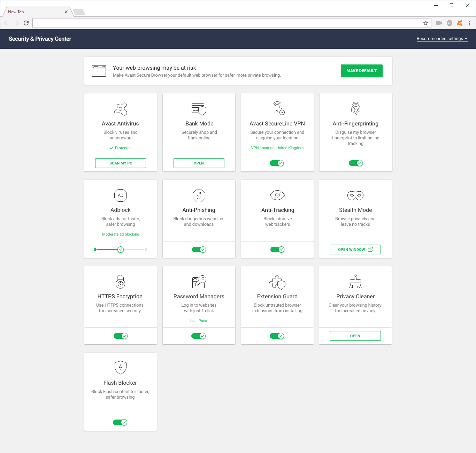The height and width of the screenshot is (453, 476).
Task: Click the Last Pass label
Action: coord(199,321)
